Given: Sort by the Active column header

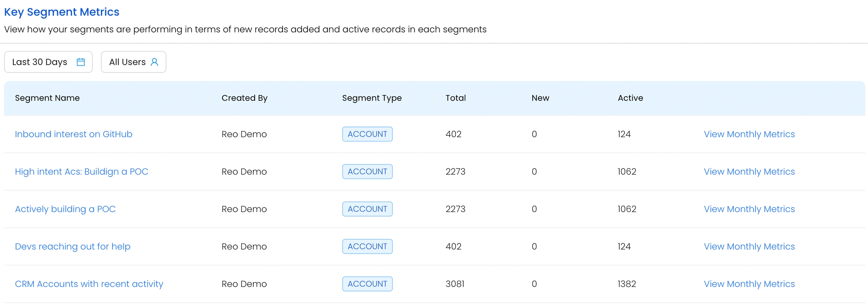Looking at the screenshot, I should coord(630,98).
